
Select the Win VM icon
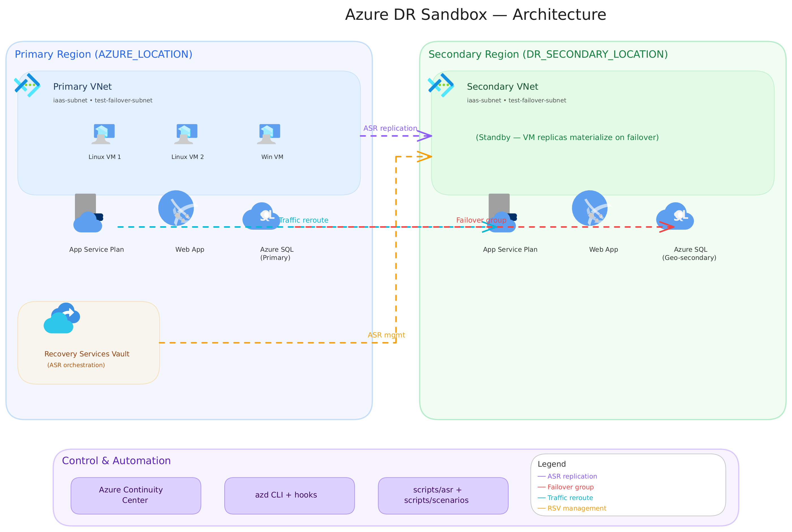coord(269,134)
